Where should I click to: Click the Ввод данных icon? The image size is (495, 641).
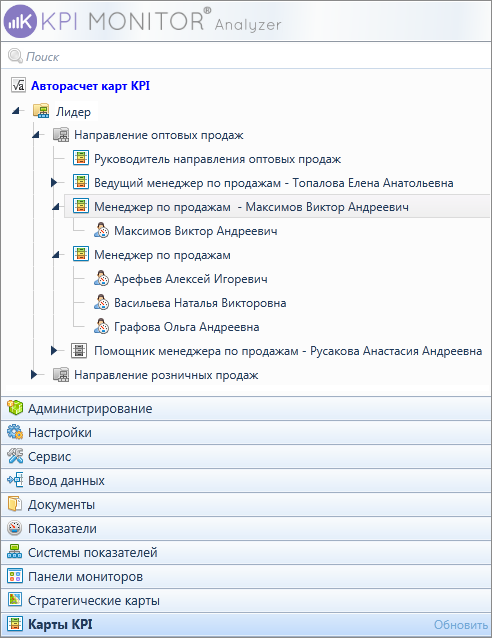(15, 480)
